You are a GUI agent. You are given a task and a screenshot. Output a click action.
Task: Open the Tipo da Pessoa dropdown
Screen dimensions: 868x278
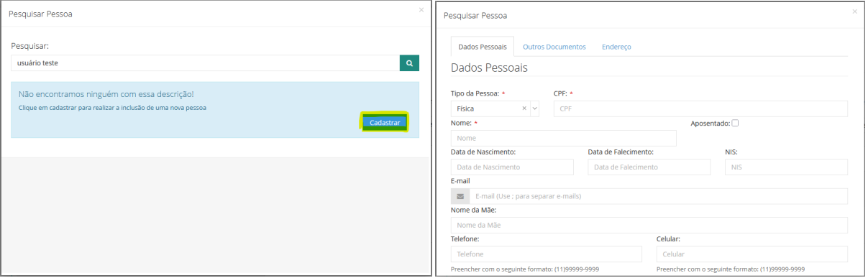point(495,108)
